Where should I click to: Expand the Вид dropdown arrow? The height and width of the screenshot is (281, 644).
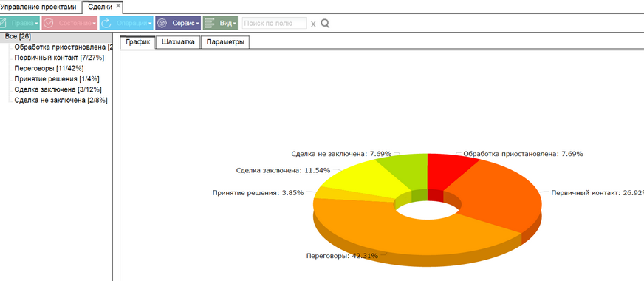click(x=235, y=24)
